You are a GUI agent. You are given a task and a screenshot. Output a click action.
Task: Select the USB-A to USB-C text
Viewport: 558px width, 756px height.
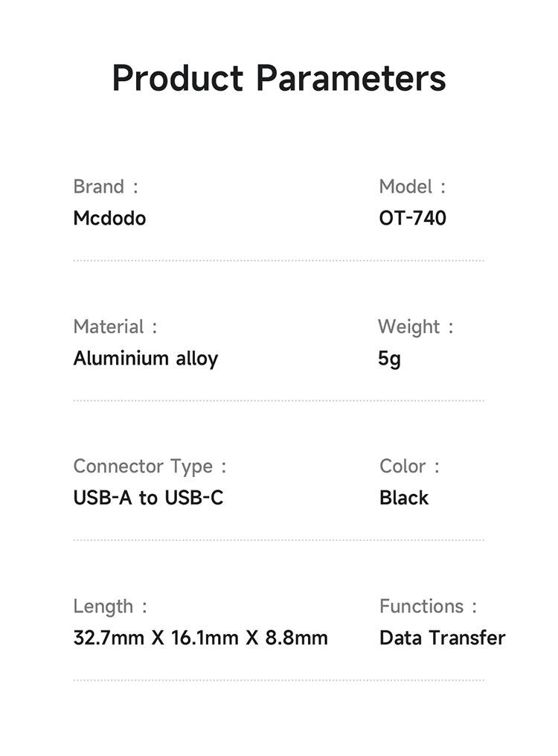pyautogui.click(x=148, y=498)
